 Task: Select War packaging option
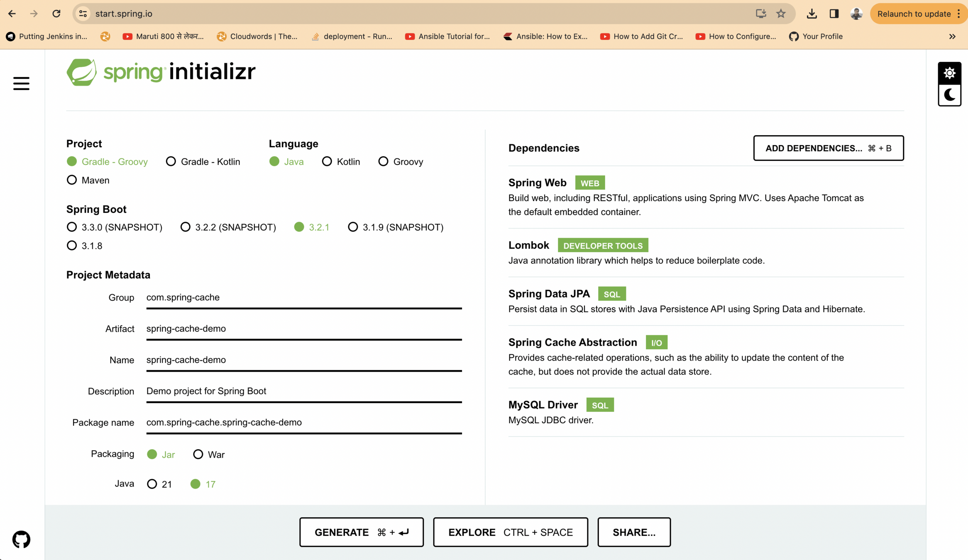click(x=198, y=454)
